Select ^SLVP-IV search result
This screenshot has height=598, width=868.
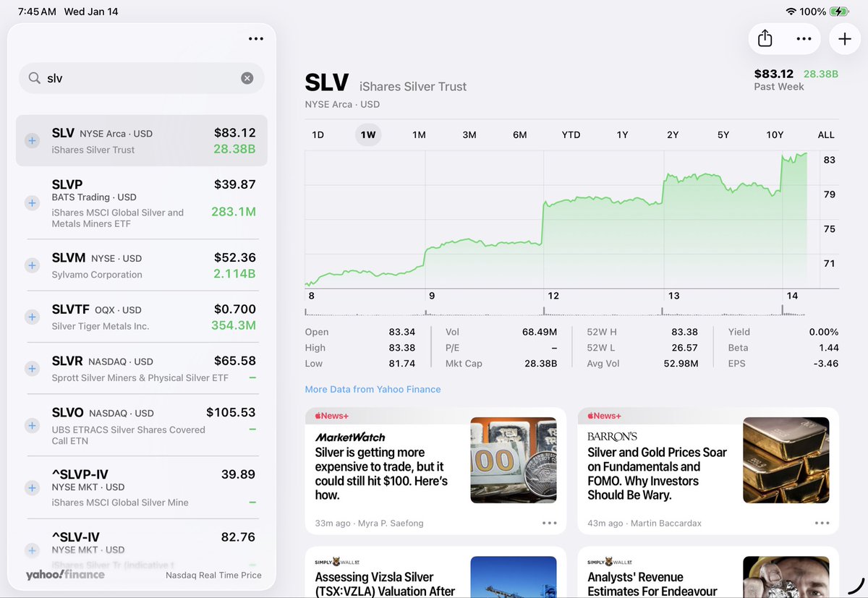pos(142,488)
